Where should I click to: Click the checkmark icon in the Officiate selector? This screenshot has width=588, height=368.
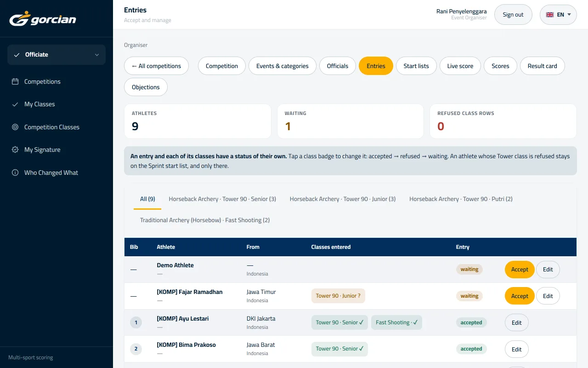(17, 55)
